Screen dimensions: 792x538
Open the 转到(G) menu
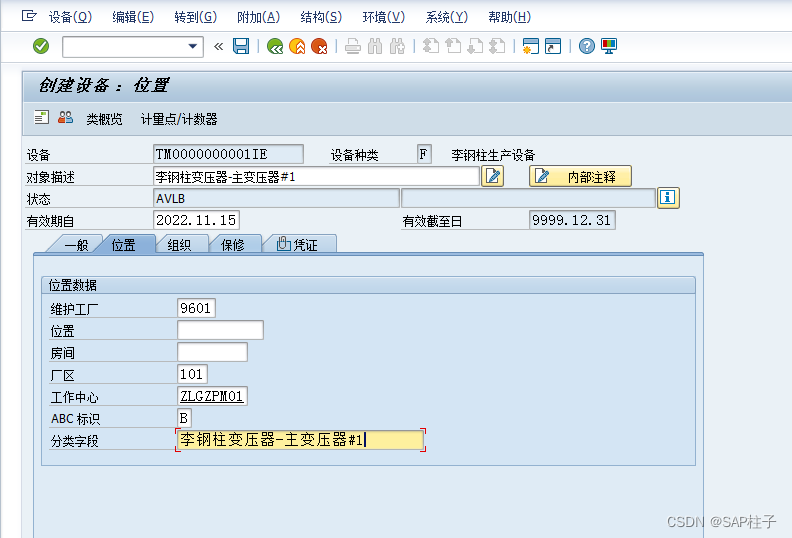(195, 17)
